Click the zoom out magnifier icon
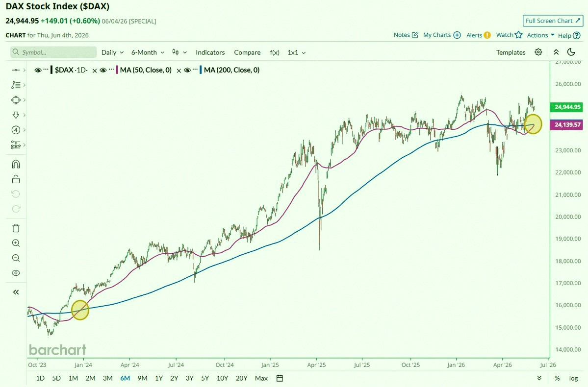Image resolution: width=588 pixels, height=387 pixels. click(16, 258)
